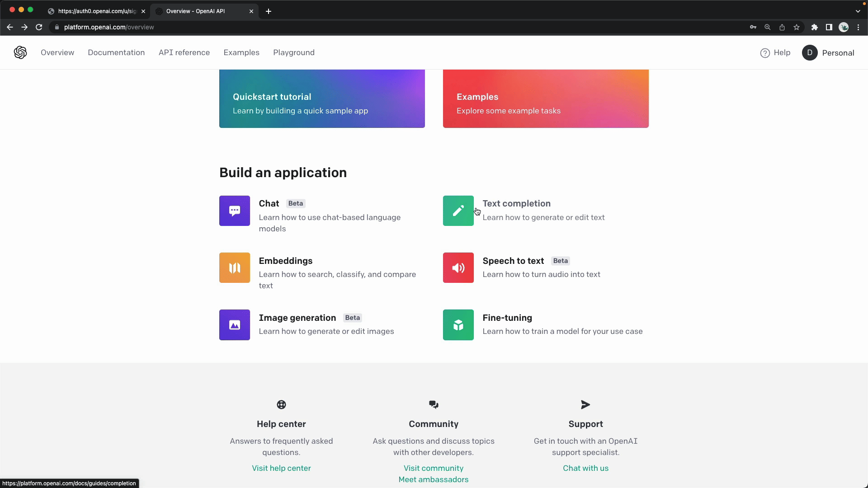The height and width of the screenshot is (488, 868).
Task: Click the Fine-tuning title
Action: click(507, 318)
